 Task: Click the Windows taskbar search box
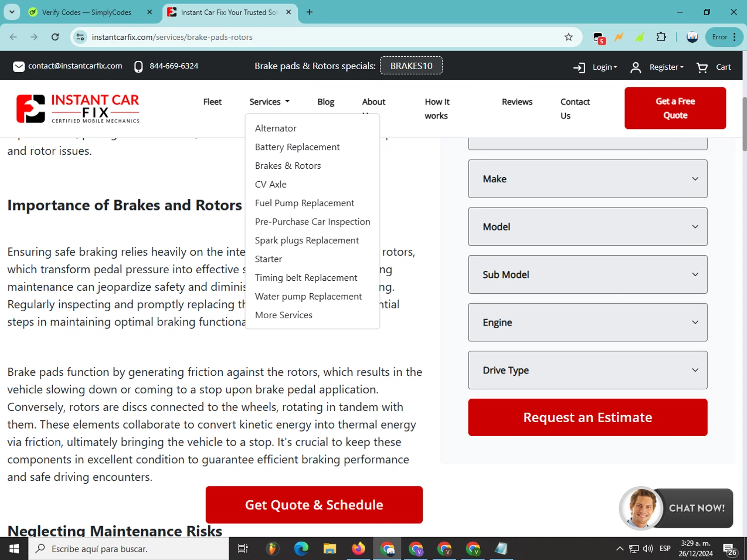(x=128, y=549)
